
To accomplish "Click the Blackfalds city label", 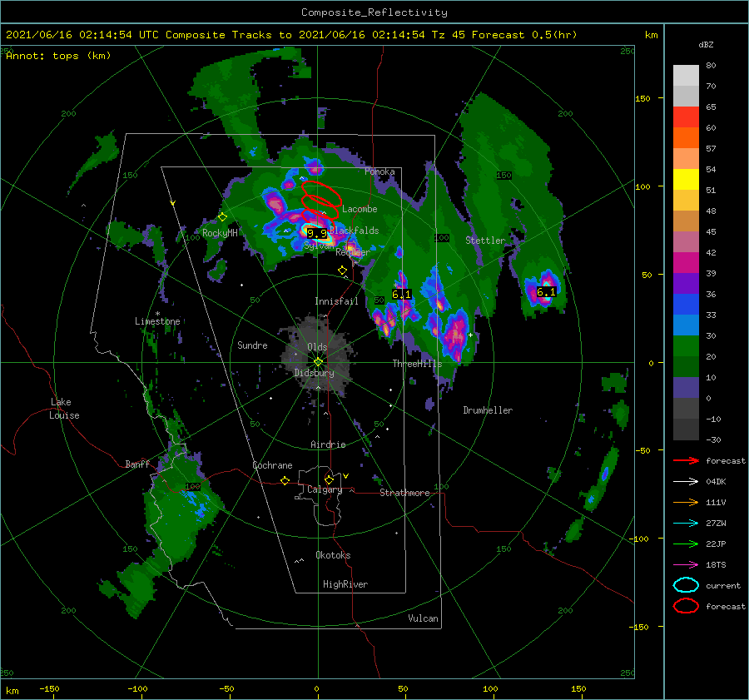I will tap(355, 231).
